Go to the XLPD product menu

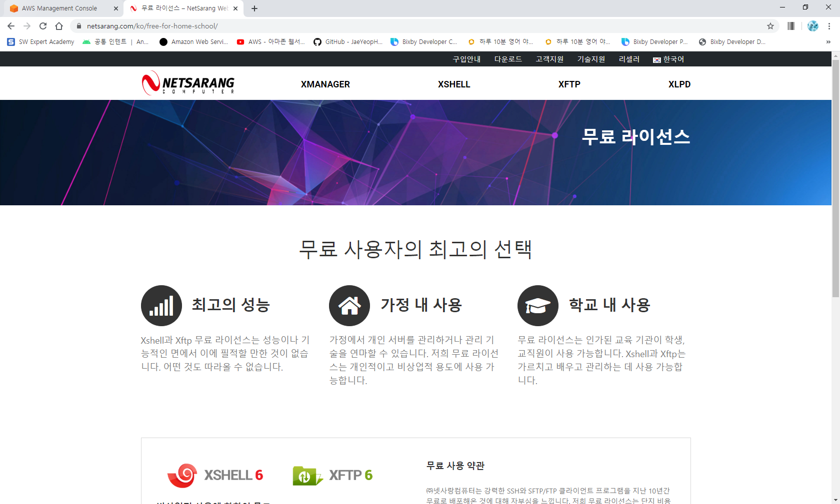679,84
